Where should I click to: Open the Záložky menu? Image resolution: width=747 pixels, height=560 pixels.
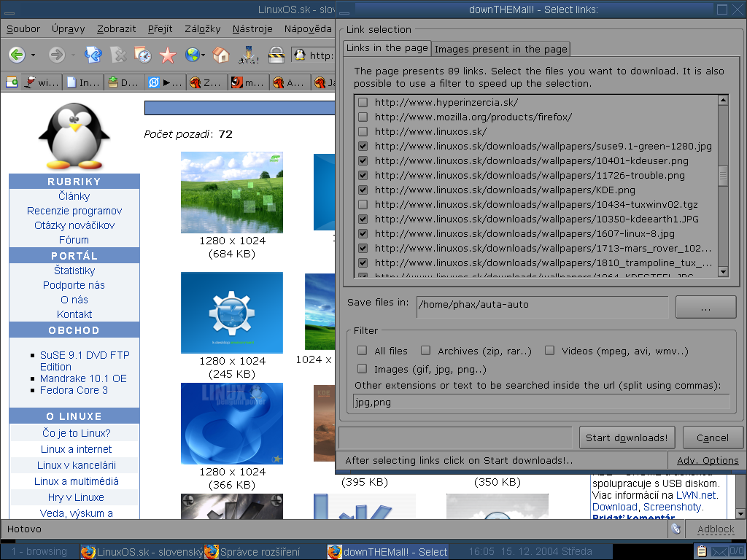203,29
